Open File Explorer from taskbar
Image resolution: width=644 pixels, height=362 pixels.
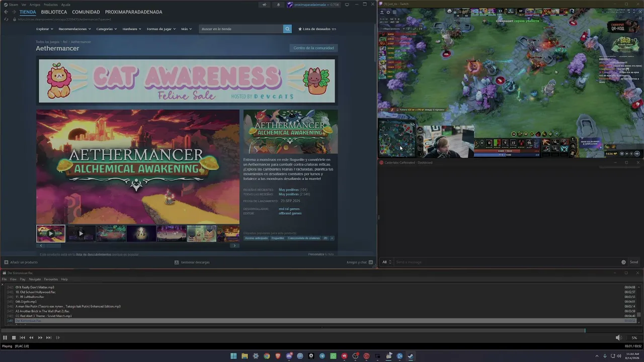[245, 356]
